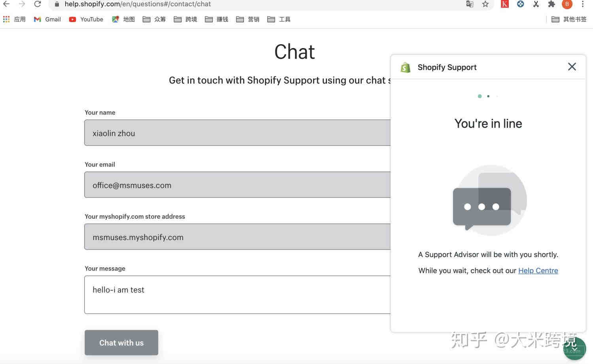Viewport: 593px width, 364px height.
Task: Open the profile avatar B
Action: (x=567, y=4)
